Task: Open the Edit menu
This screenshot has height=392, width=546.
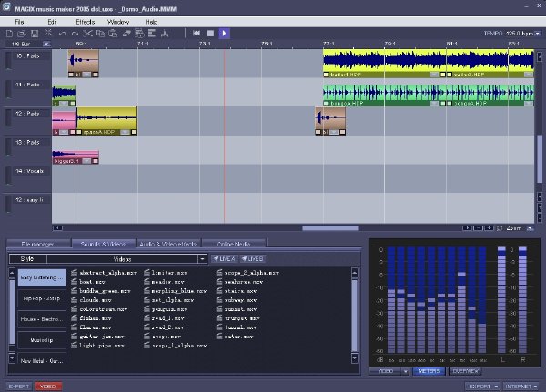Action: pyautogui.click(x=52, y=22)
